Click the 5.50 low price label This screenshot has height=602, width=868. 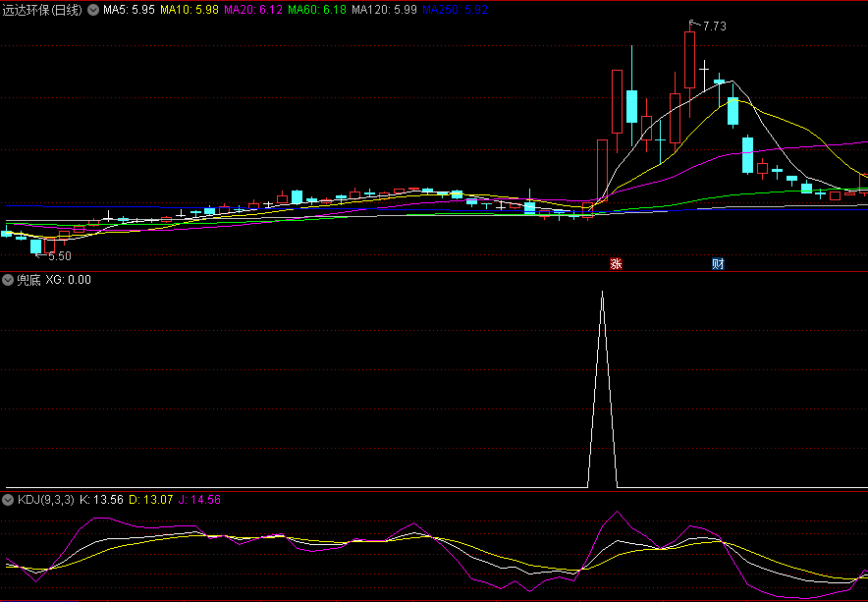pos(60,256)
